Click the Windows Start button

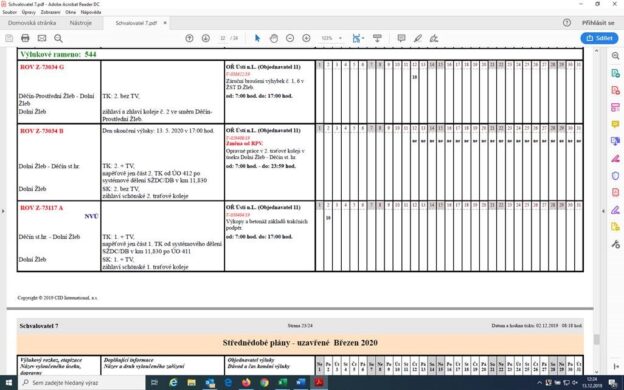[x=8, y=382]
